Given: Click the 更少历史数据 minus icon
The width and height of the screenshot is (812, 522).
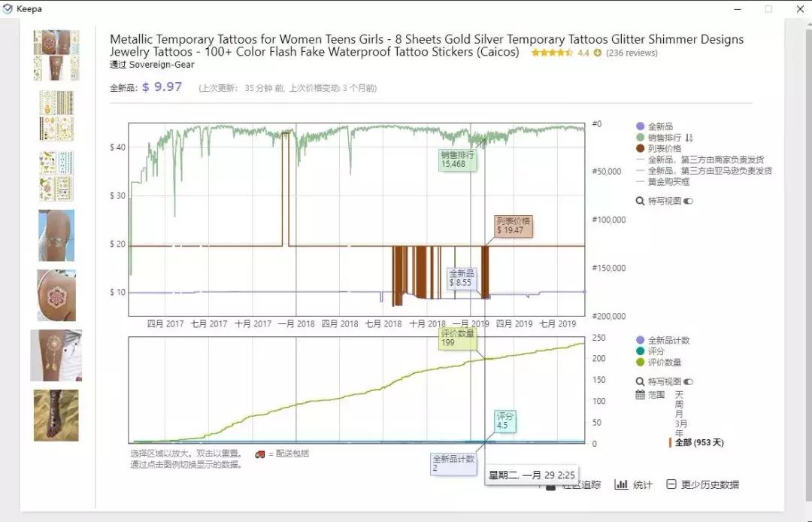Looking at the screenshot, I should coord(671,484).
